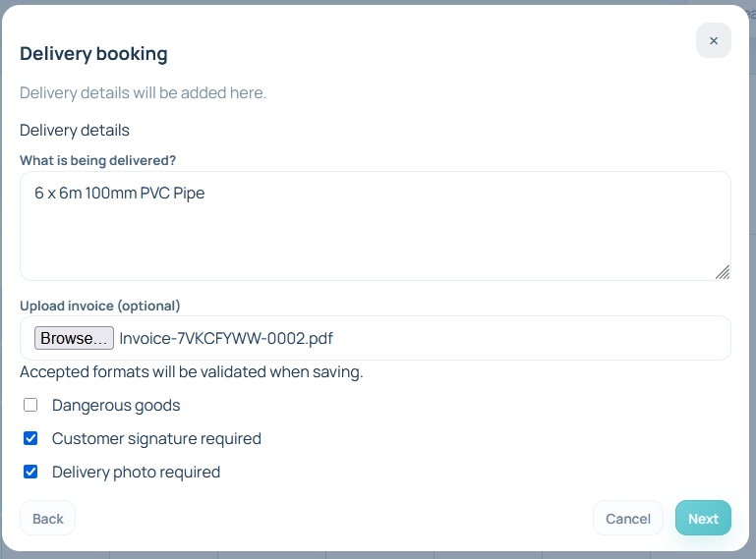The image size is (756, 559).
Task: Uncheck the Delivery photo required checkbox
Action: click(30, 472)
